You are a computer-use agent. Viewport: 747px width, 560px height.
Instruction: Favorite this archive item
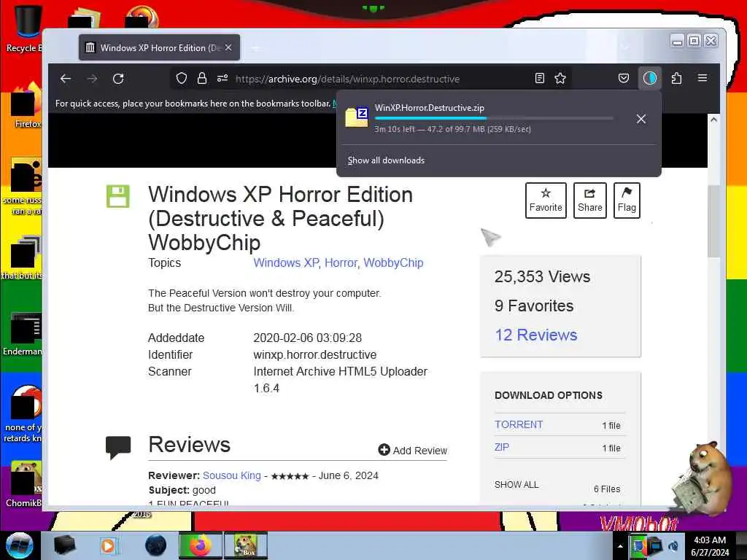(546, 201)
